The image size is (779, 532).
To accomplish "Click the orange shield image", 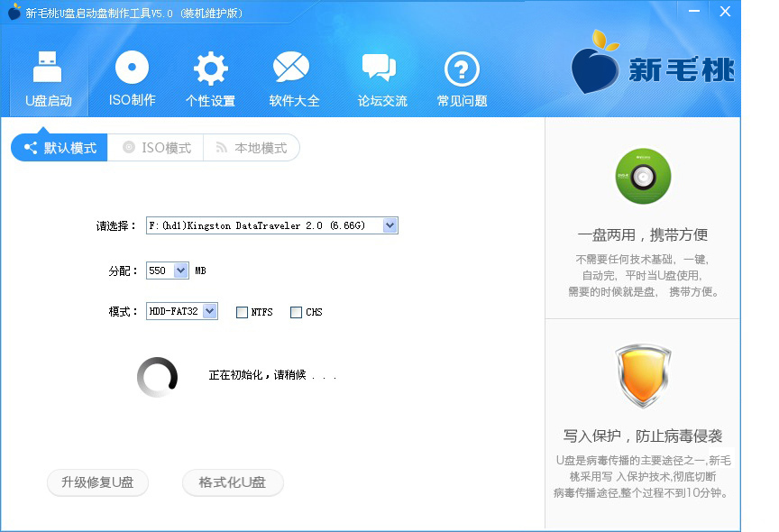I will coord(643,375).
